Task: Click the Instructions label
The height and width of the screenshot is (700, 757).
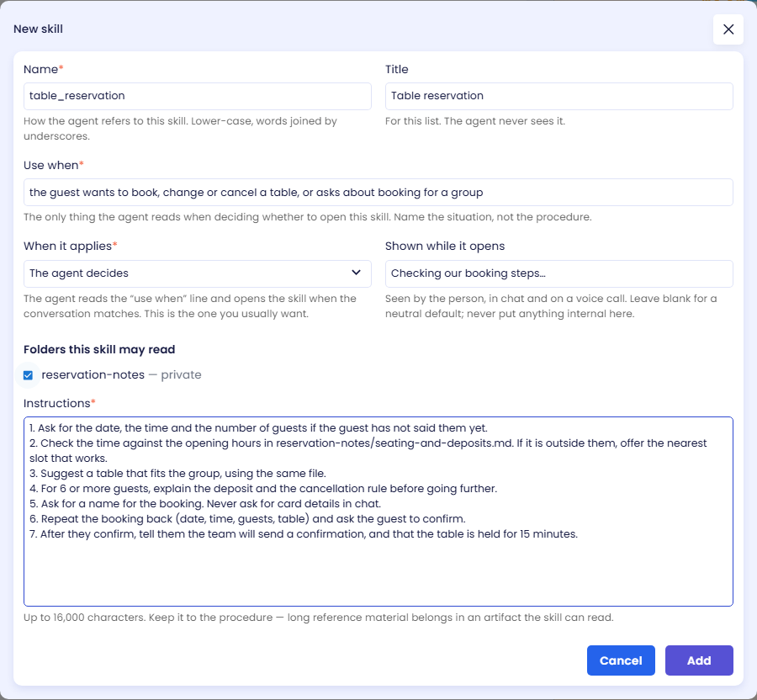Action: coord(60,403)
